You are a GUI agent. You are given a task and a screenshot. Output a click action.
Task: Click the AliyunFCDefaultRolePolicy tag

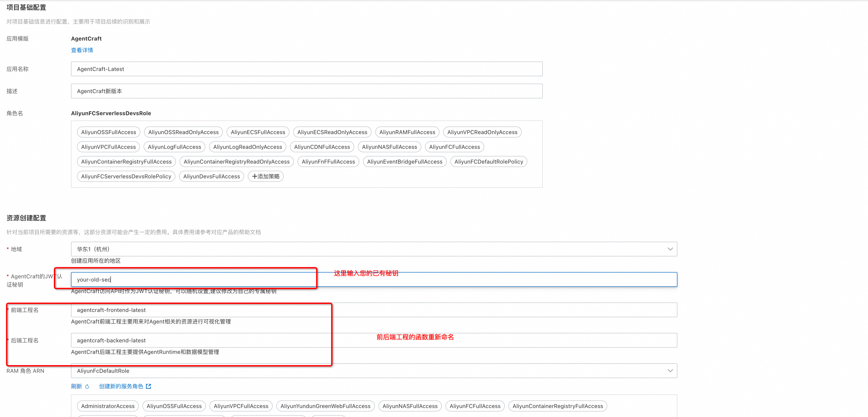(x=489, y=162)
